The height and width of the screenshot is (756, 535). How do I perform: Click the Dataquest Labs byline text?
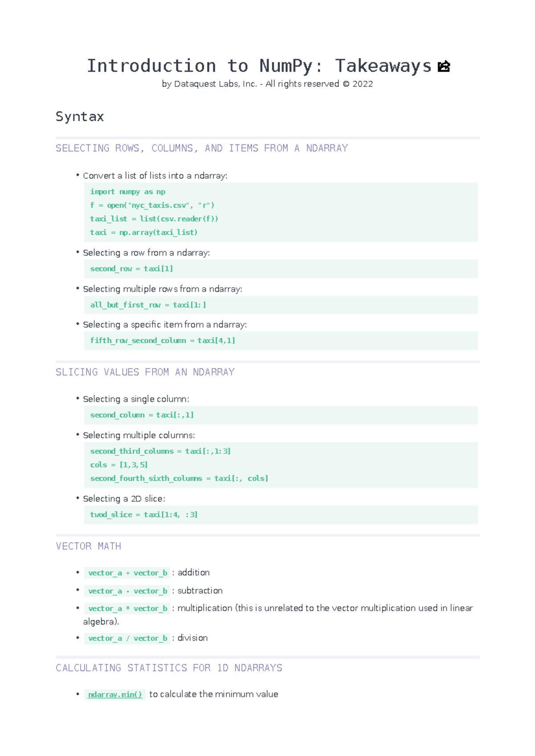(x=267, y=84)
